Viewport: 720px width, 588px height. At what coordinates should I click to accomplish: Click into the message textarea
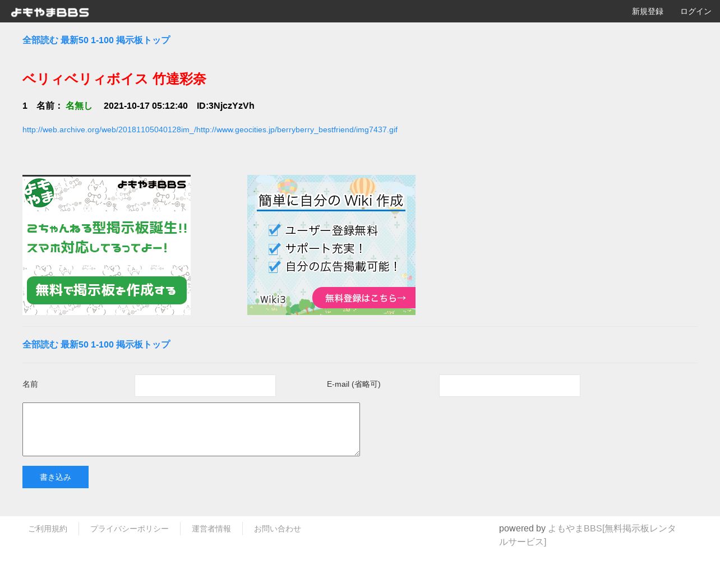[x=191, y=429]
